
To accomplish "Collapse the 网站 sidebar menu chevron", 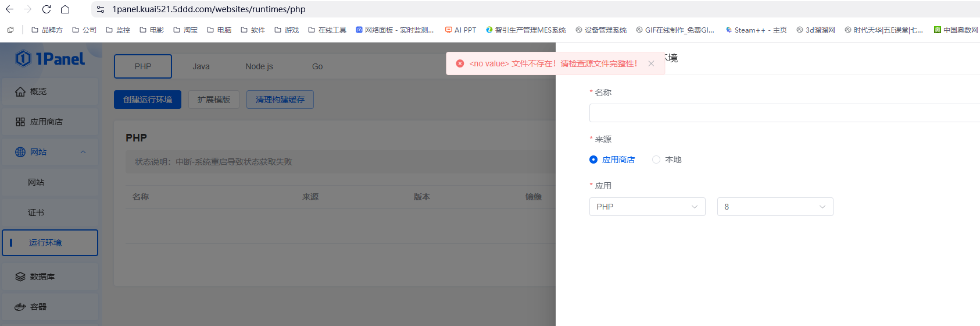I will [83, 152].
